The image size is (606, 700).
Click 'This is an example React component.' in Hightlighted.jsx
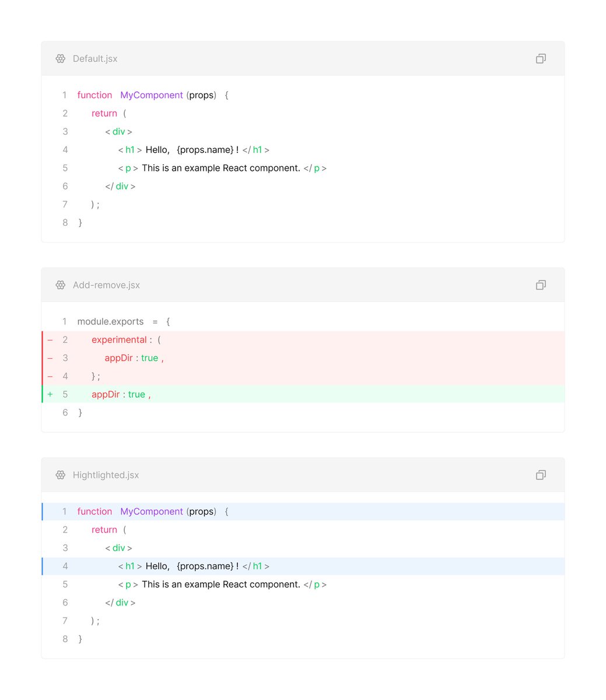pyautogui.click(x=221, y=584)
